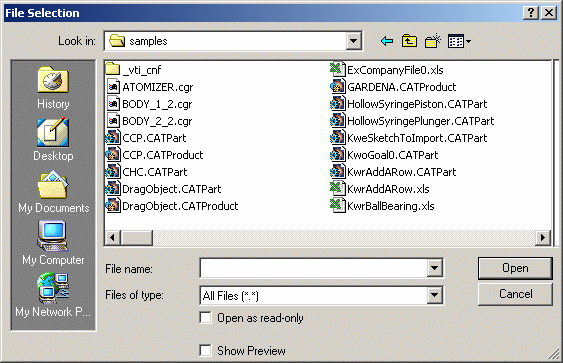Create a new folder
This screenshot has height=363, width=563.
click(433, 41)
